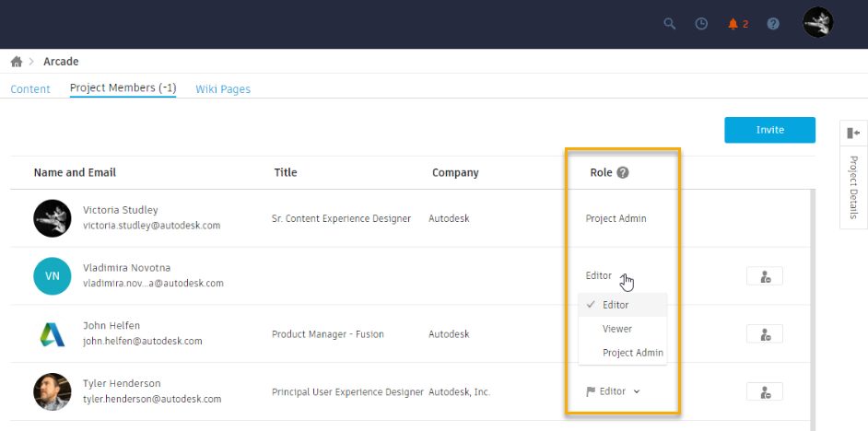Select Viewer role from dropdown list

click(x=616, y=329)
